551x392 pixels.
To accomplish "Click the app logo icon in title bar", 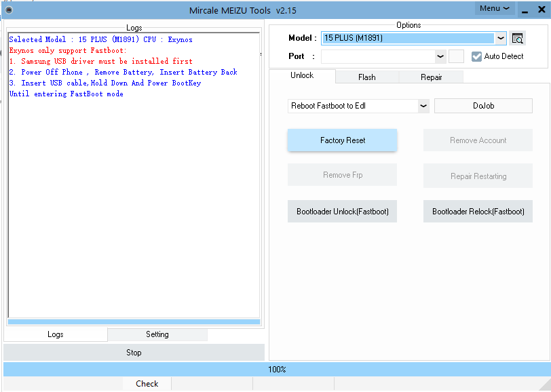I will point(9,10).
